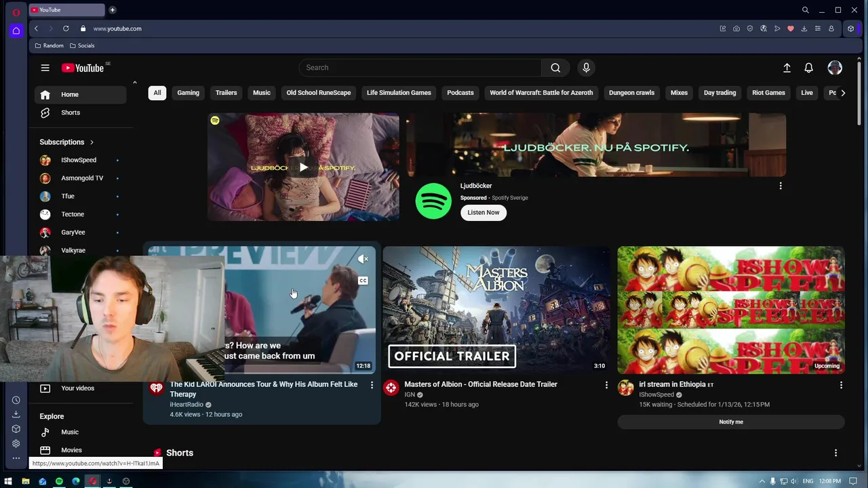
Task: Click the YouTube search input field
Action: 420,68
